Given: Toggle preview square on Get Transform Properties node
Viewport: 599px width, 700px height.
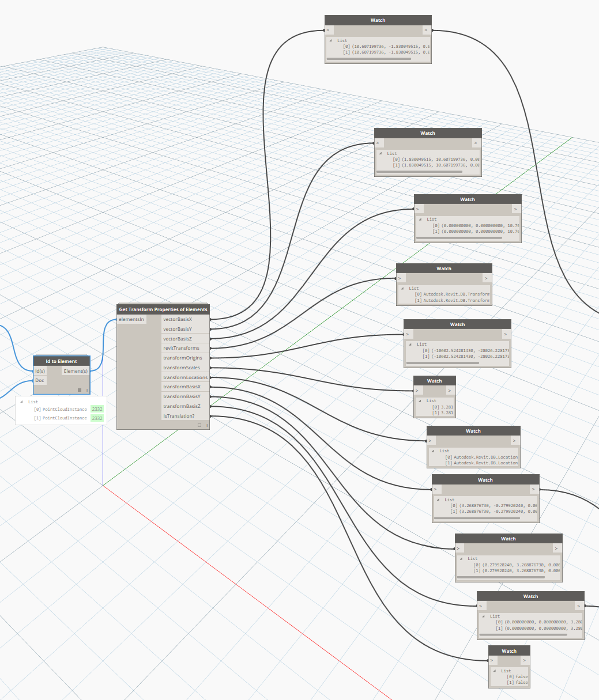Looking at the screenshot, I should (x=199, y=425).
